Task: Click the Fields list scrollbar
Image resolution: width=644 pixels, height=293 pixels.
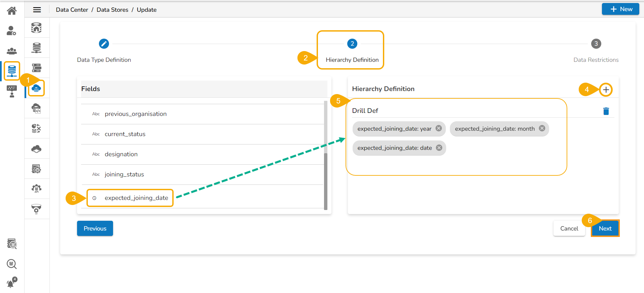Action: click(x=326, y=181)
